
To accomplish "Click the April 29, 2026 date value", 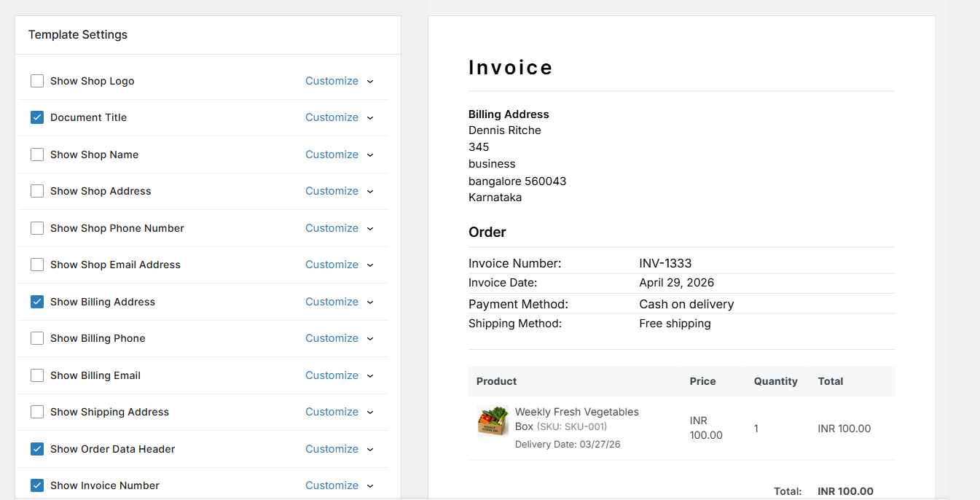I will 676,283.
